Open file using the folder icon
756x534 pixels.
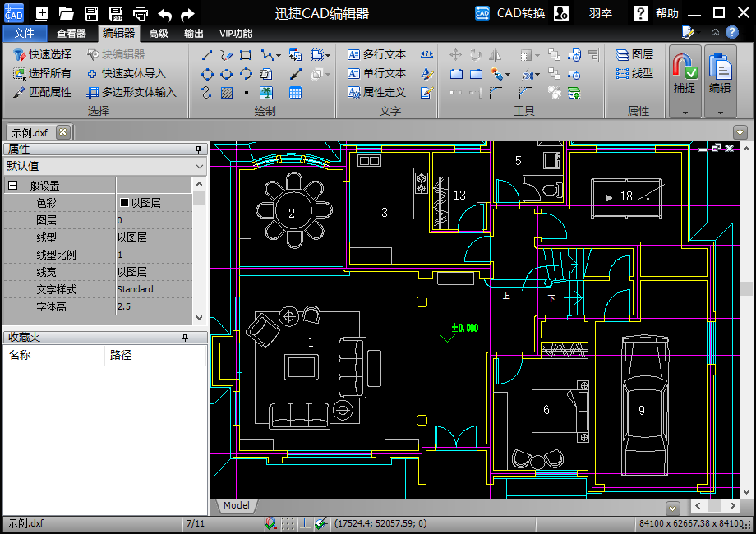[x=67, y=13]
